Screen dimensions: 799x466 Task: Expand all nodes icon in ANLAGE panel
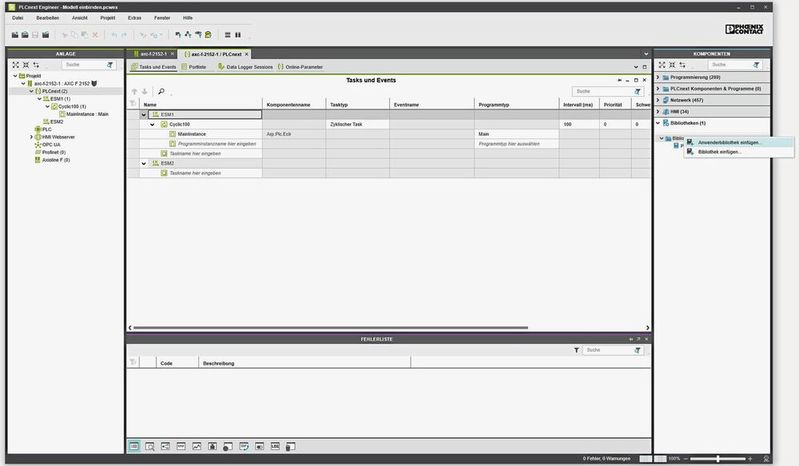pos(16,65)
